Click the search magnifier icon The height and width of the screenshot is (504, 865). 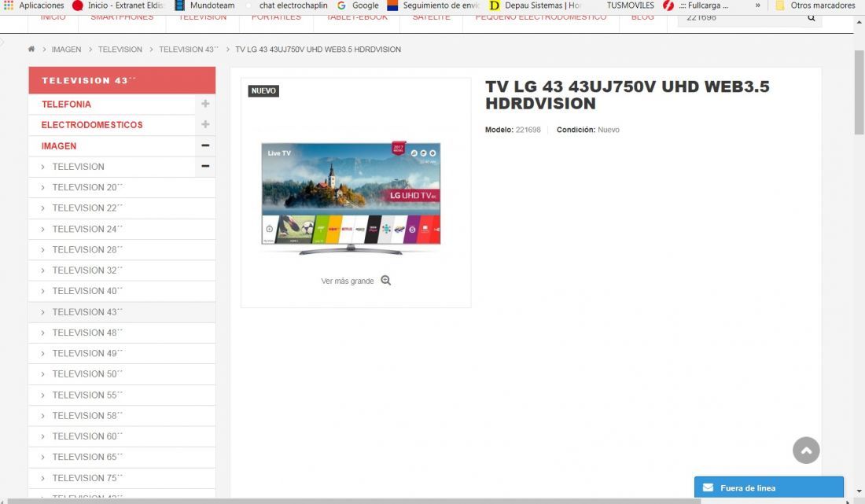pyautogui.click(x=811, y=17)
